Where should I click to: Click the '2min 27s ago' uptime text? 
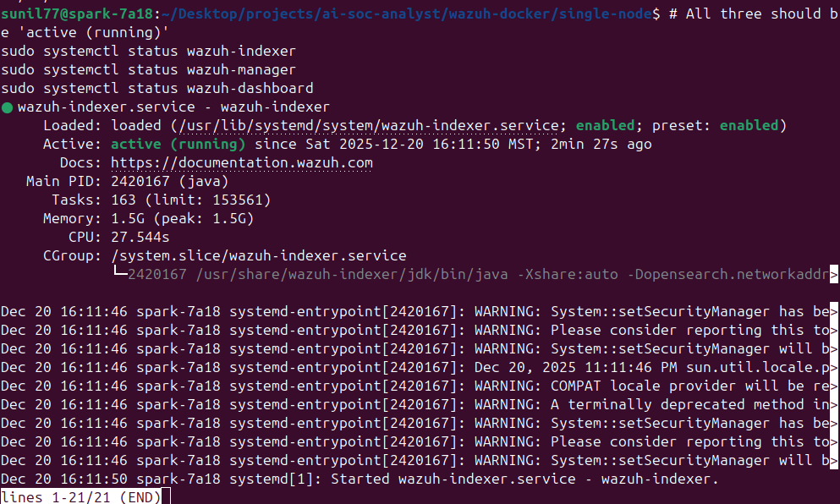coord(601,145)
